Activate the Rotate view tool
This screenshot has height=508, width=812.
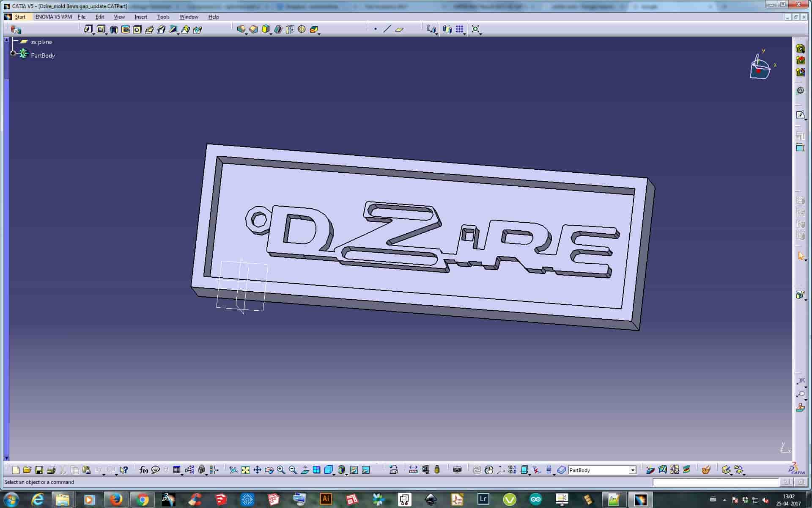coord(269,470)
